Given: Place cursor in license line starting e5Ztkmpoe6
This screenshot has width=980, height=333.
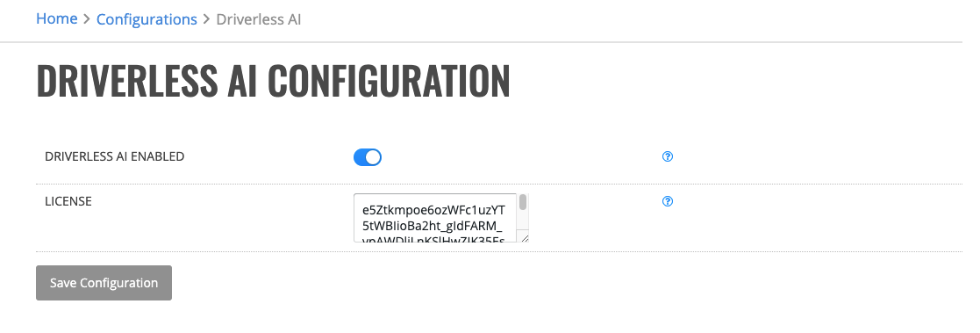Looking at the screenshot, I should pos(433,210).
